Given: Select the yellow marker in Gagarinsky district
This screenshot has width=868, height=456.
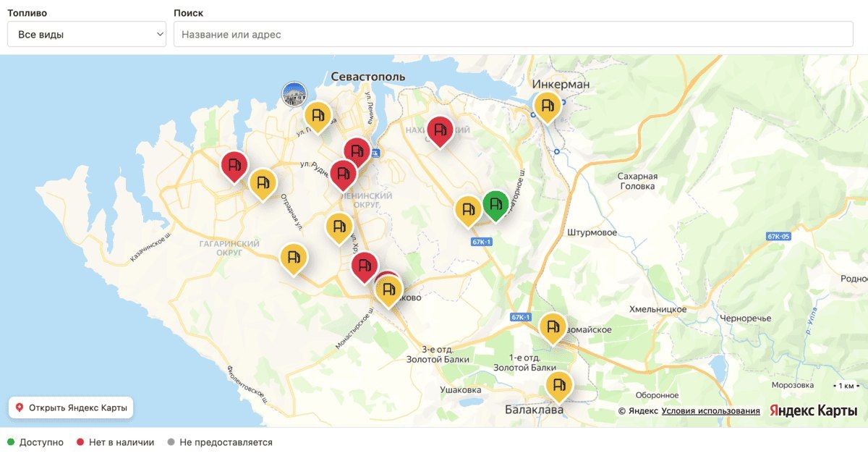Looking at the screenshot, I should pyautogui.click(x=294, y=258).
